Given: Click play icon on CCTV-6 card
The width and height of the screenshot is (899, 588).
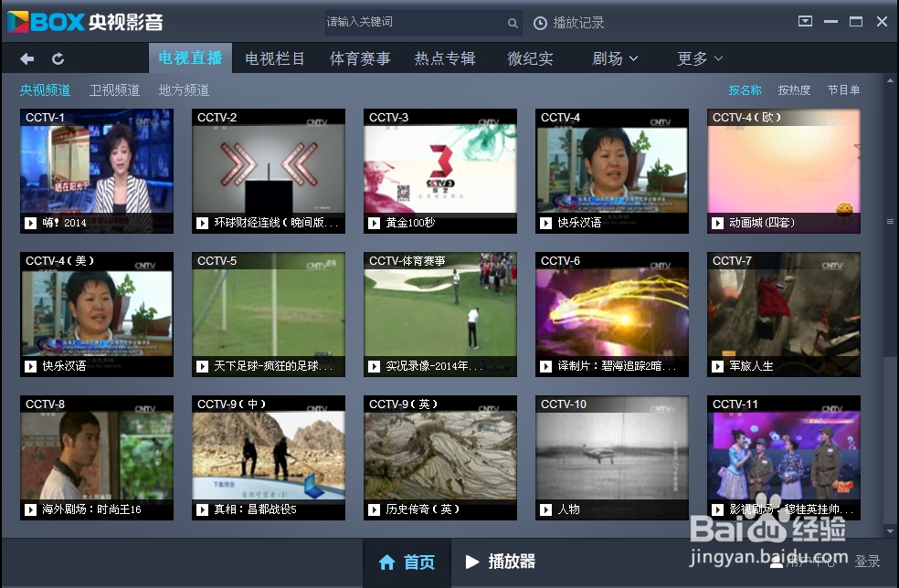Looking at the screenshot, I should coord(546,366).
